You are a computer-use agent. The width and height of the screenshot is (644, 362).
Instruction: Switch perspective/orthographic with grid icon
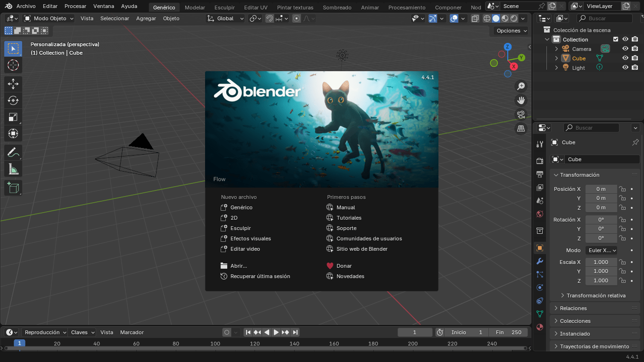coord(521,128)
